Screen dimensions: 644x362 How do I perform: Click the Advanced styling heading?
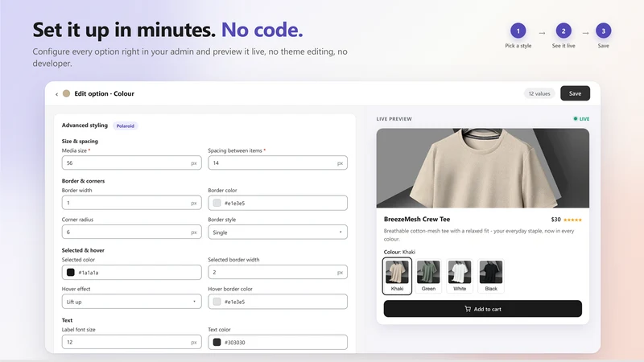pyautogui.click(x=85, y=125)
